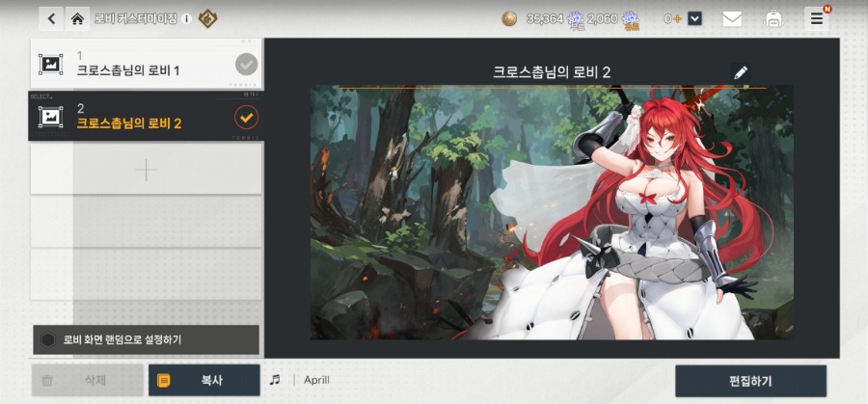Click the 편집하기 edit button

(750, 381)
